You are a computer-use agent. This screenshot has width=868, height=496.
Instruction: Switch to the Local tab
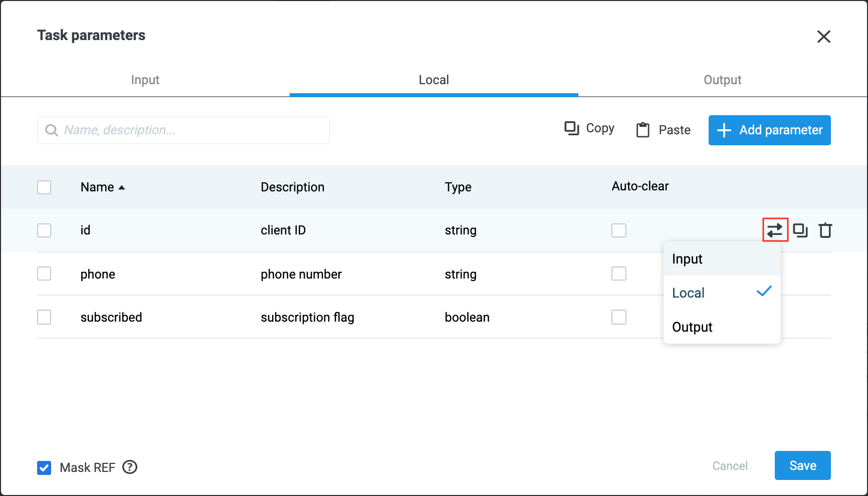(434, 80)
